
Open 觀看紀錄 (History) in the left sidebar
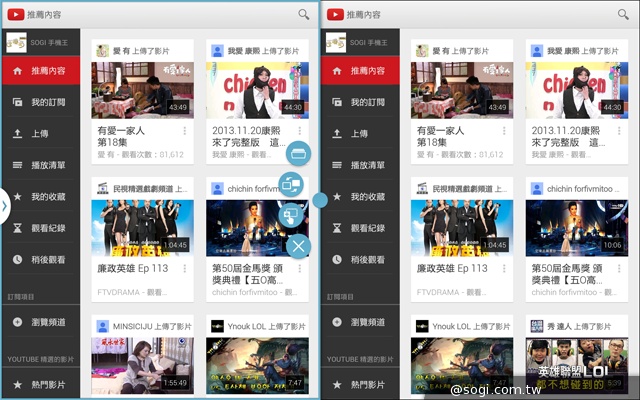point(46,227)
